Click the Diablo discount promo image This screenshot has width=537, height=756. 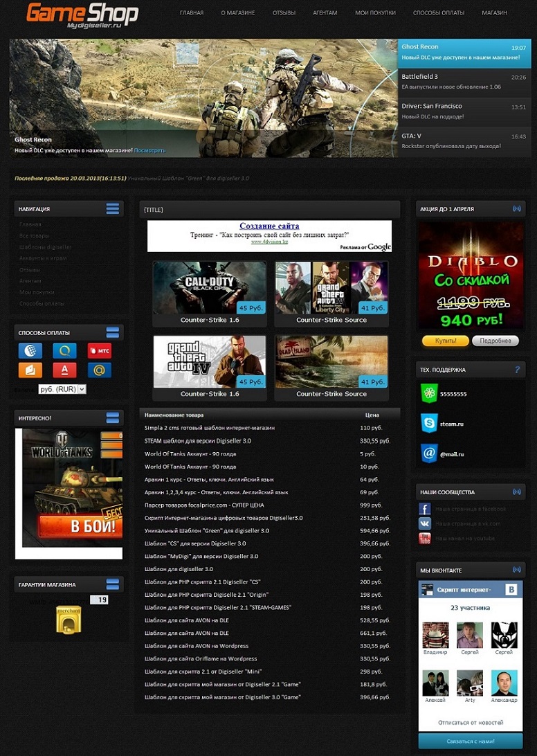tap(471, 276)
